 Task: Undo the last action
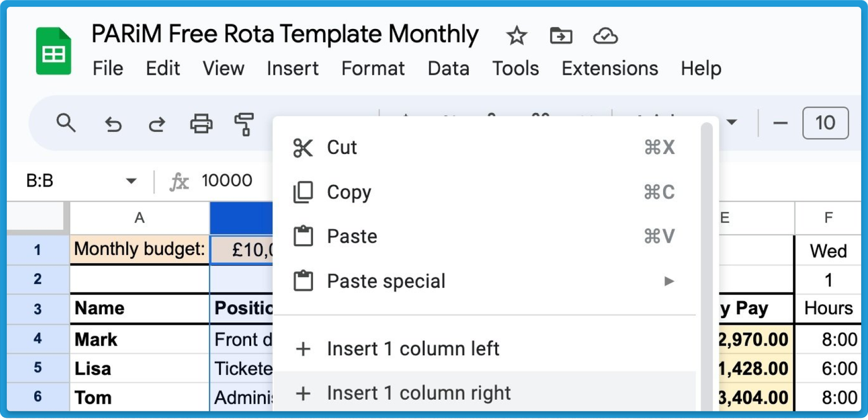point(113,123)
